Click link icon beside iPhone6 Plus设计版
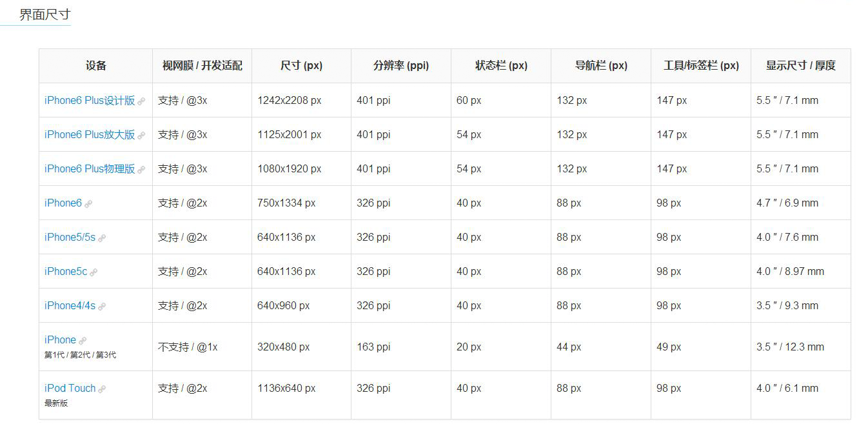868x446 pixels. pyautogui.click(x=141, y=101)
